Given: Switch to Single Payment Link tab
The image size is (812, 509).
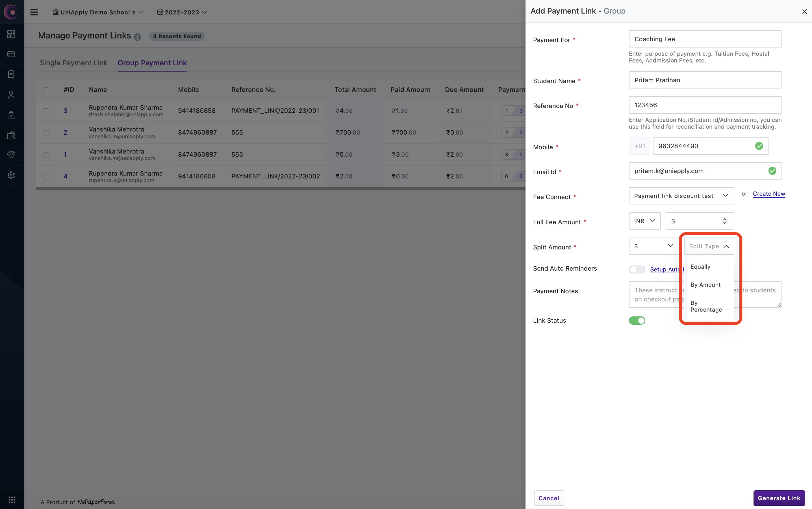Looking at the screenshot, I should [73, 63].
